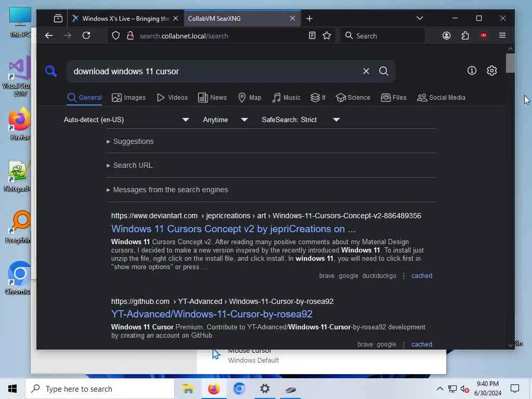This screenshot has height=399, width=532.
Task: Open the tracking protection shield icon
Action: (116, 36)
